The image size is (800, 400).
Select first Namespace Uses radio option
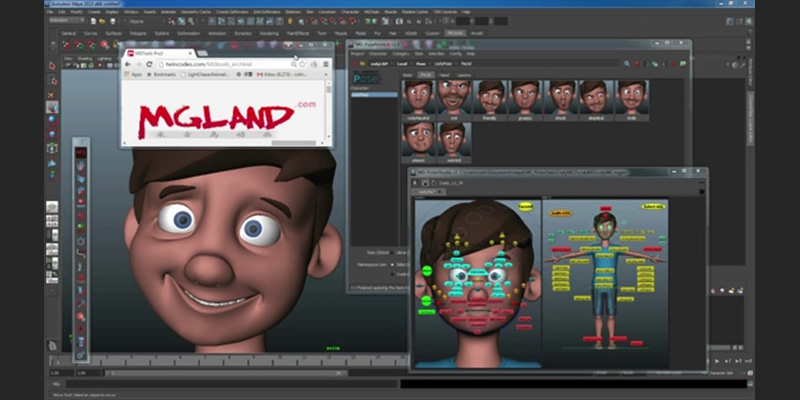[x=392, y=265]
